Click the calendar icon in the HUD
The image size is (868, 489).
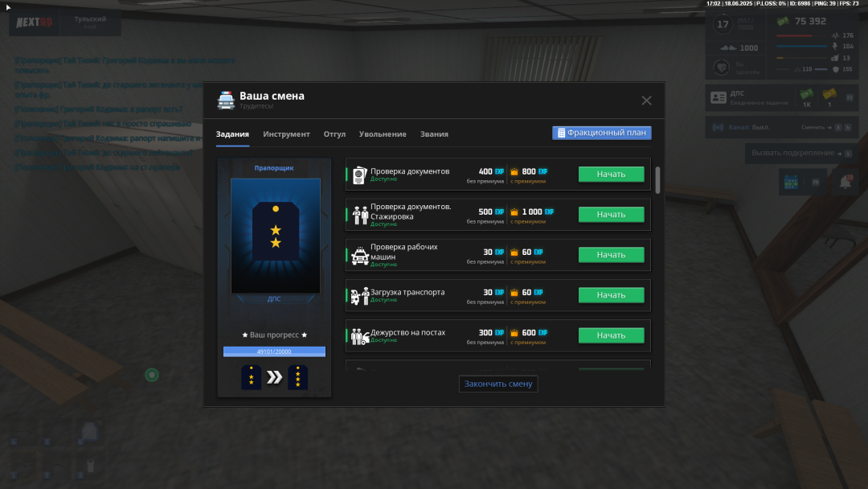point(790,183)
